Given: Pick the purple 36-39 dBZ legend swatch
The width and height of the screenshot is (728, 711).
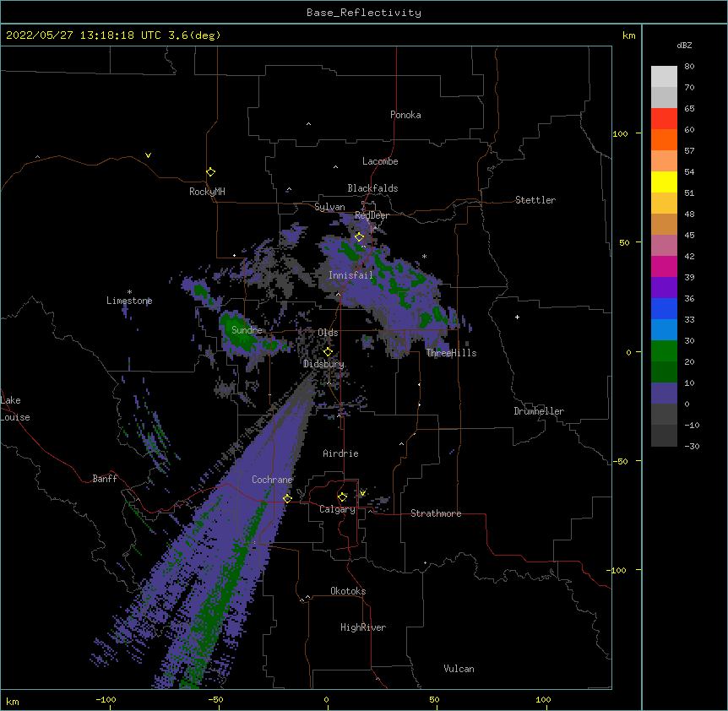Looking at the screenshot, I should pos(664,288).
